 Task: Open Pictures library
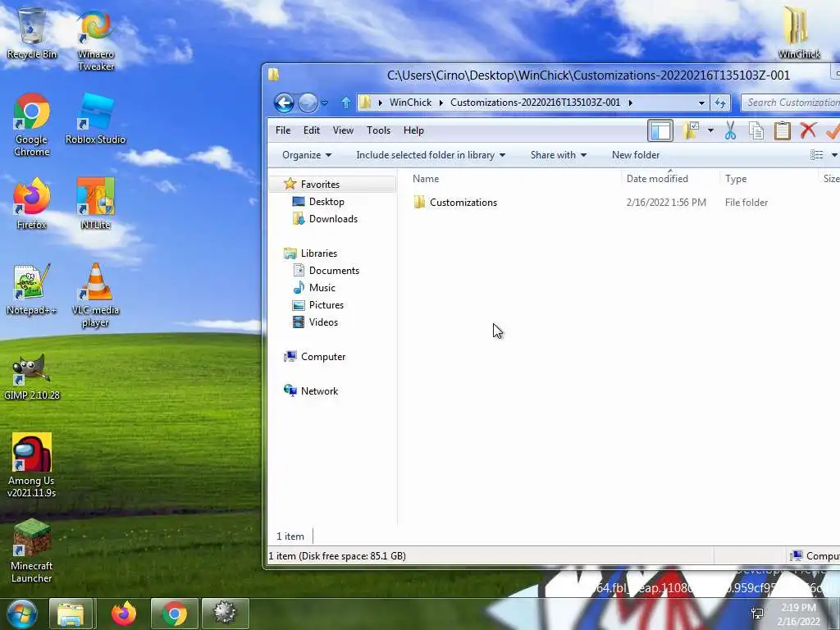coord(326,305)
